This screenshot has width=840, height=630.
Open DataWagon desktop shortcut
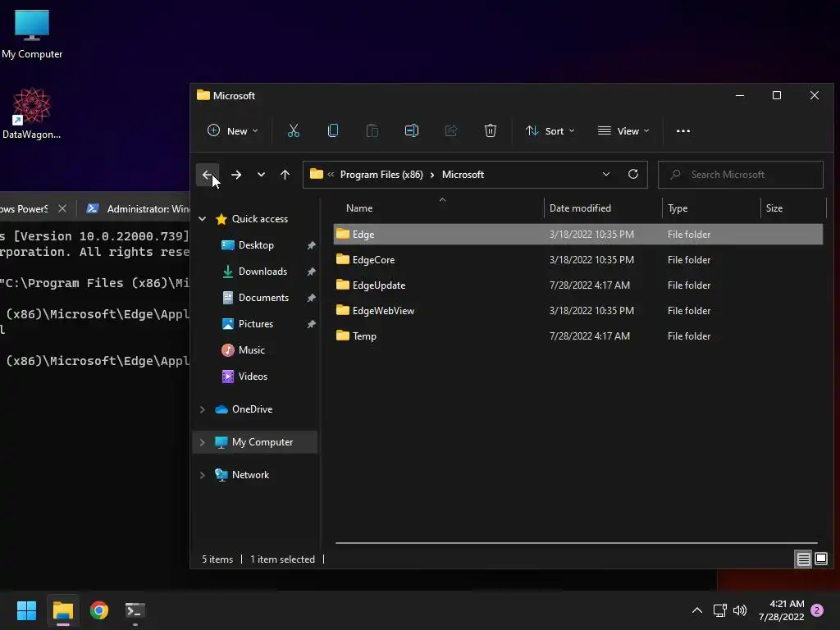(32, 113)
